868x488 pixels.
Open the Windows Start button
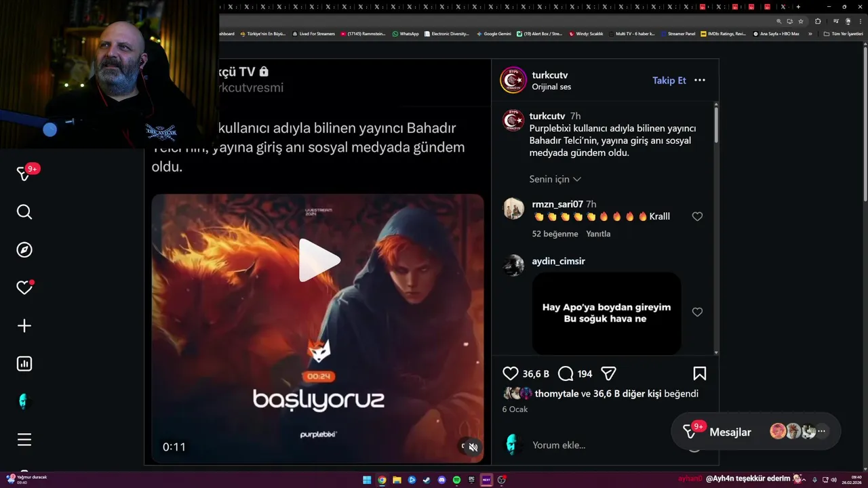point(367,480)
